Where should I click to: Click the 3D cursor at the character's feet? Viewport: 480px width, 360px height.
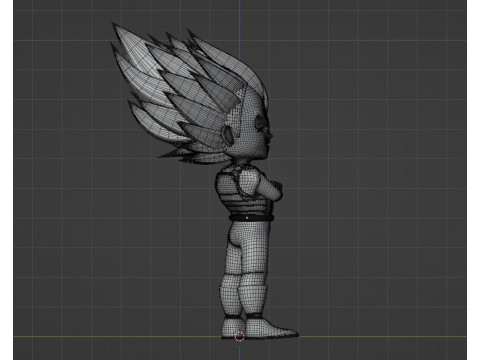(x=239, y=337)
